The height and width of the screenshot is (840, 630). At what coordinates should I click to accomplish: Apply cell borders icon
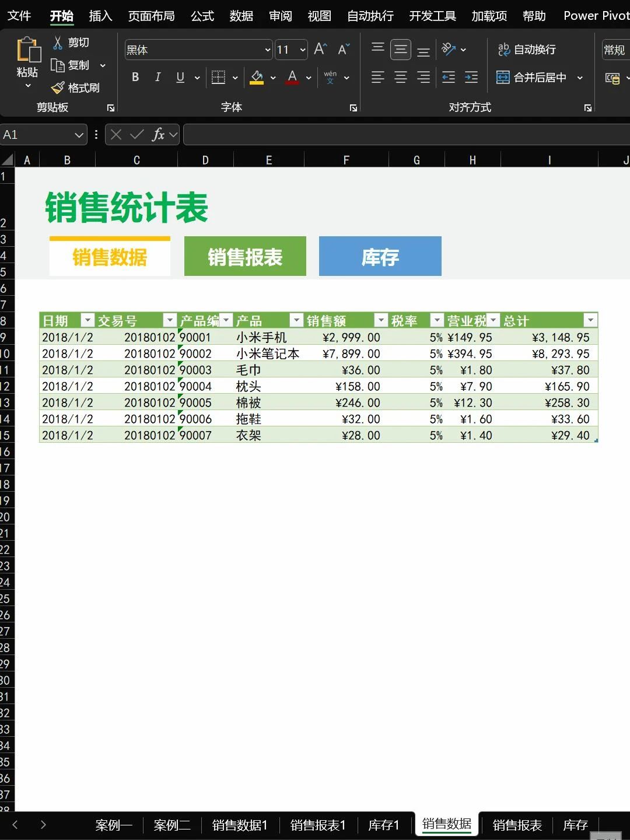tap(218, 77)
